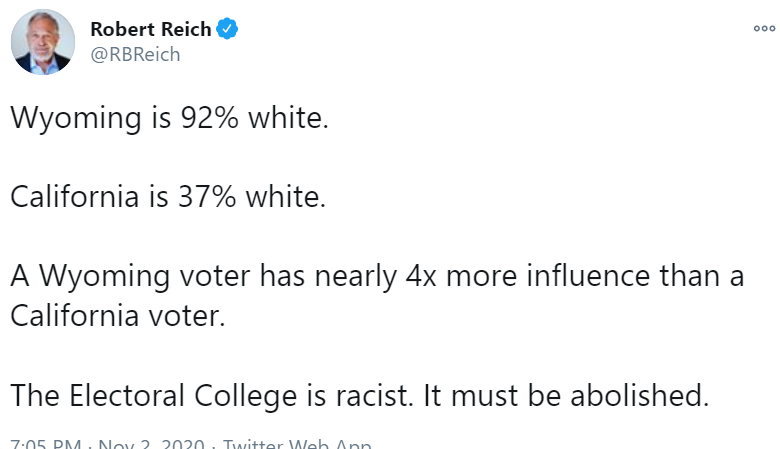The width and height of the screenshot is (780, 449).
Task: Click the Nov 2, 2020 date
Action: (154, 444)
